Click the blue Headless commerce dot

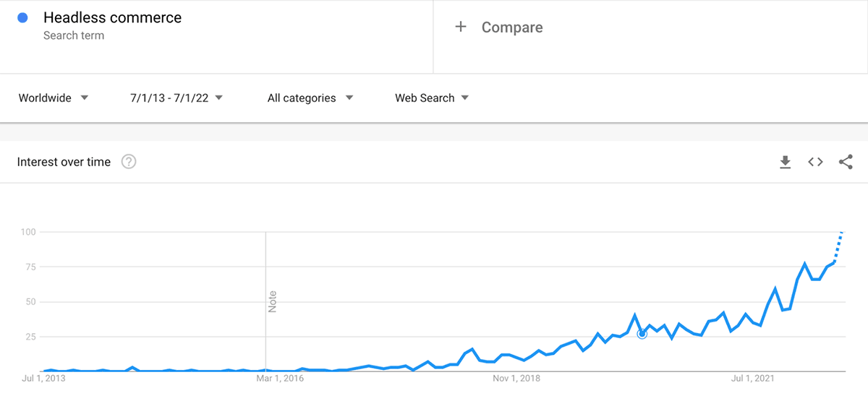click(x=24, y=18)
